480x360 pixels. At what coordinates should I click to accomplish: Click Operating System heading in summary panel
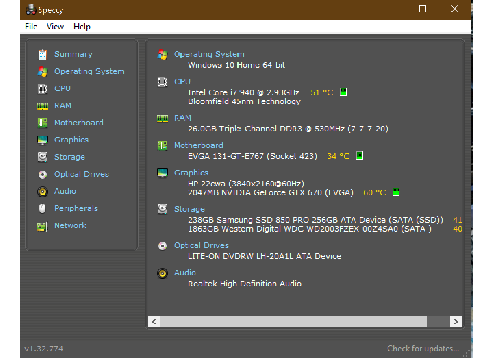coord(209,54)
